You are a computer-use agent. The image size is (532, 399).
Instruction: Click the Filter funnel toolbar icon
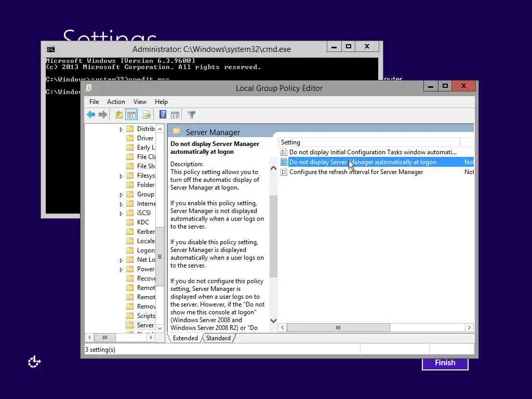(x=191, y=115)
